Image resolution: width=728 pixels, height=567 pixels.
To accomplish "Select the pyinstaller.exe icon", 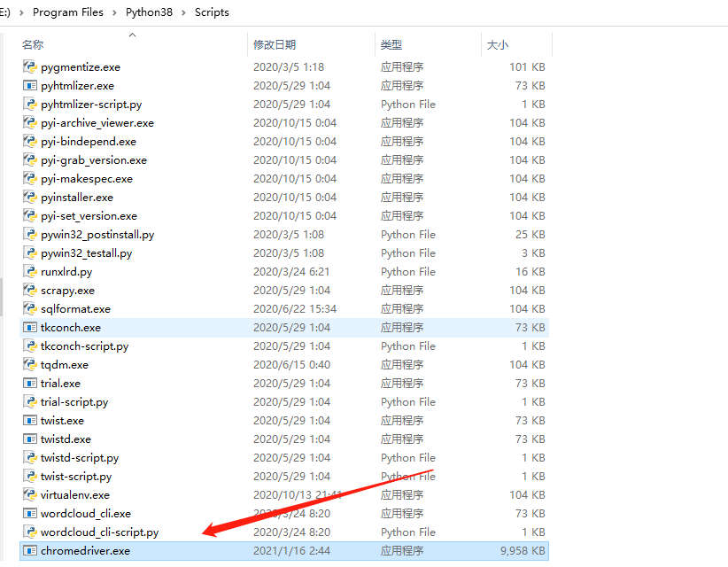I will [x=30, y=197].
